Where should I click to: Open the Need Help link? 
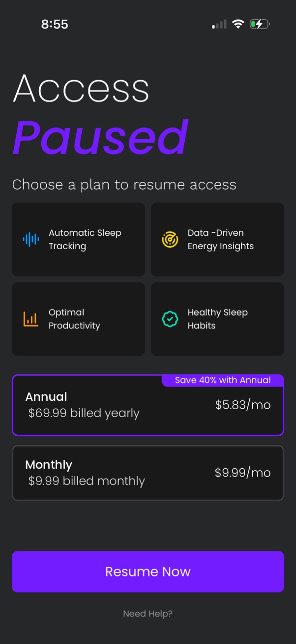coord(148,613)
